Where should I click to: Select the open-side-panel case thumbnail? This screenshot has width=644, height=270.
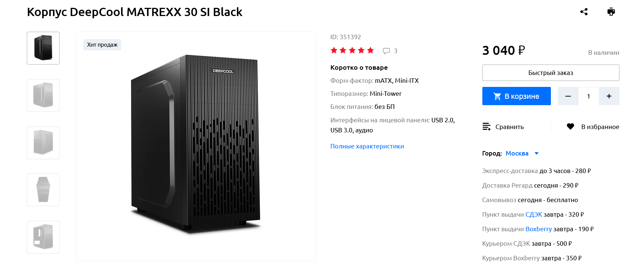coord(43,237)
